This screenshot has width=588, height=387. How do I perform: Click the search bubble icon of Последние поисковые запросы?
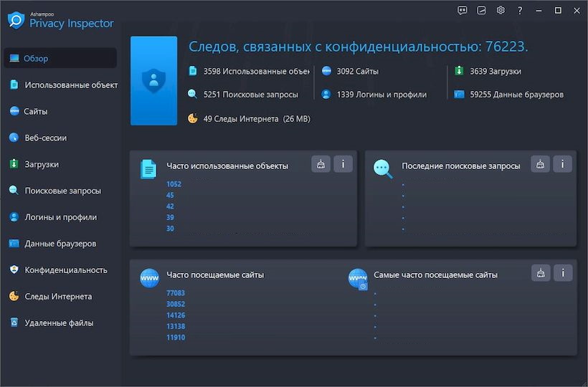(383, 169)
